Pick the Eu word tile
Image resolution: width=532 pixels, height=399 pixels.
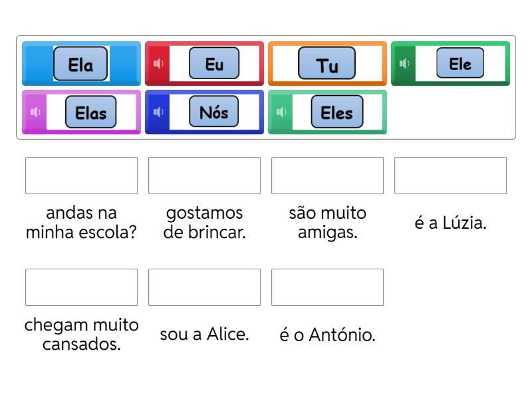pos(214,64)
